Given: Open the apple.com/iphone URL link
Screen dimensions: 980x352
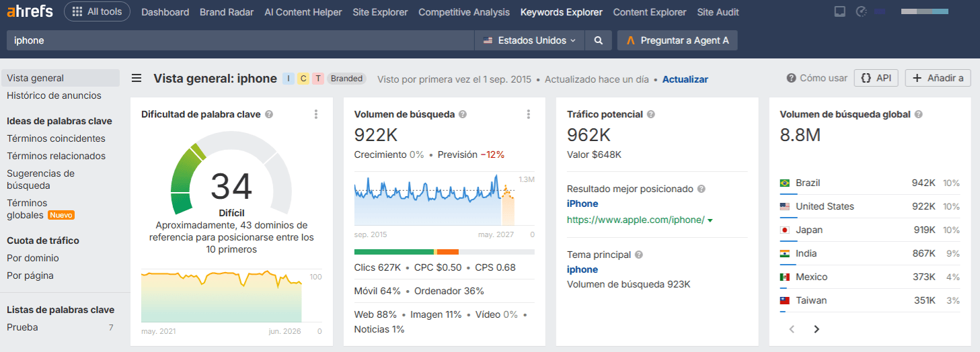Looking at the screenshot, I should (636, 220).
